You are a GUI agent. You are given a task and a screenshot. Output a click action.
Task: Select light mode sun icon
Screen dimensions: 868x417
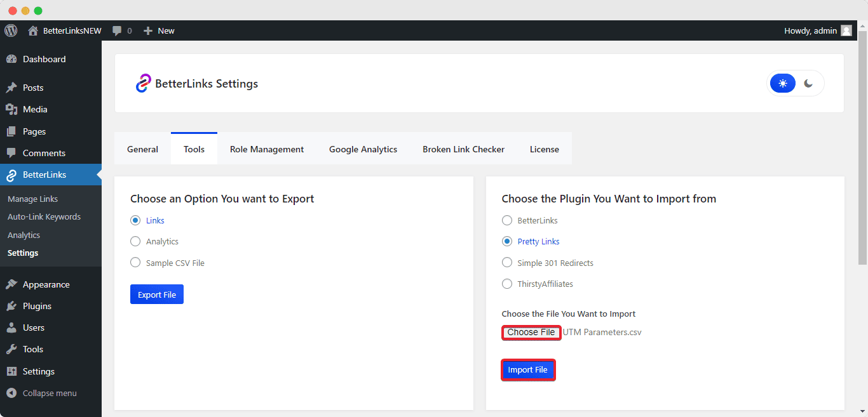(x=783, y=83)
